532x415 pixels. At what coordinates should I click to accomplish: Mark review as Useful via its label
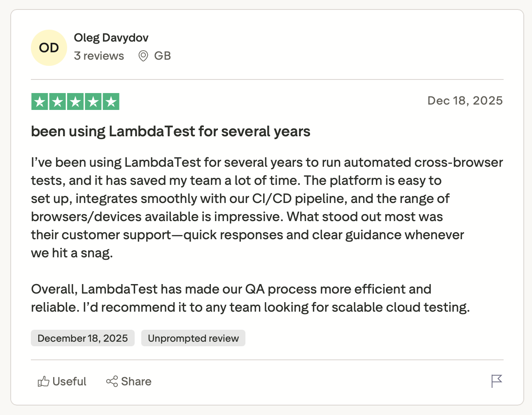[x=69, y=382]
